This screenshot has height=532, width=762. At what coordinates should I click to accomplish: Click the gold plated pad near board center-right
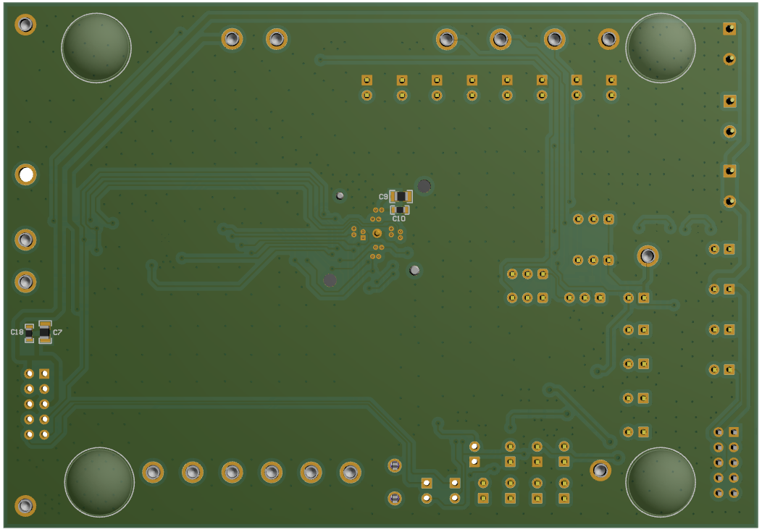point(648,255)
